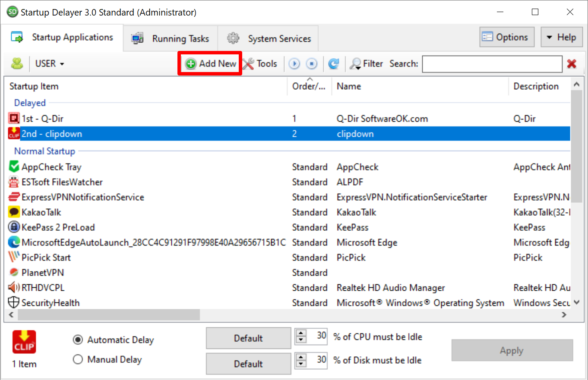This screenshot has height=380, width=588.
Task: Click the blue stop icon
Action: (x=312, y=64)
